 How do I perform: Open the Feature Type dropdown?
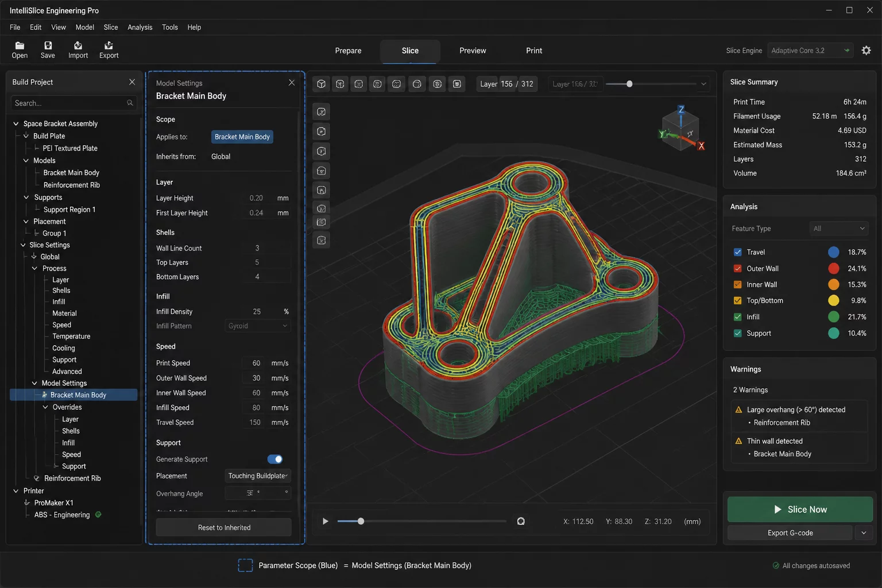pos(839,229)
